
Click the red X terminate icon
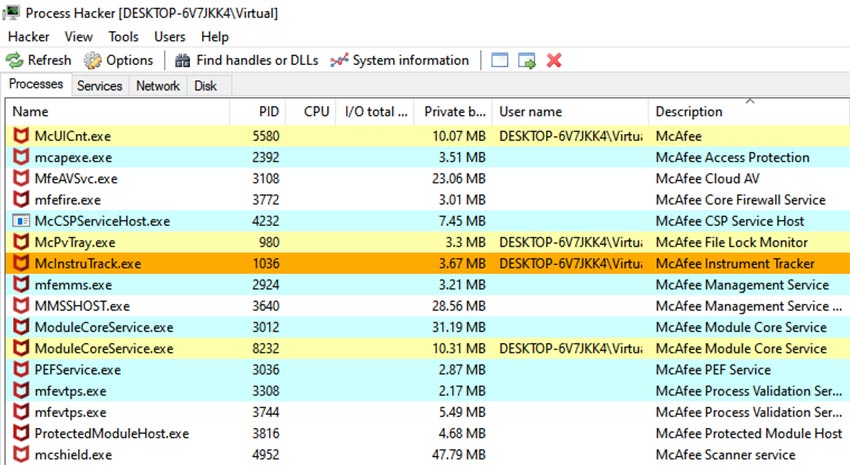pos(553,60)
